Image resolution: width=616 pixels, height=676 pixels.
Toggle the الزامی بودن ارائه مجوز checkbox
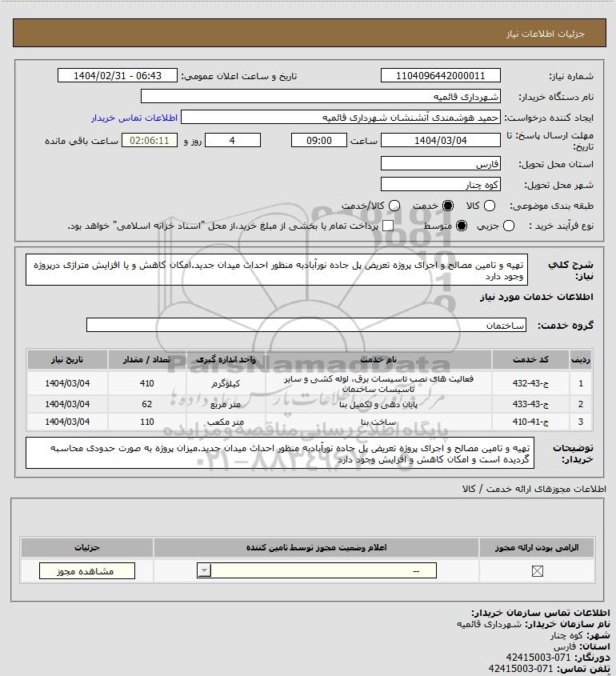537,571
